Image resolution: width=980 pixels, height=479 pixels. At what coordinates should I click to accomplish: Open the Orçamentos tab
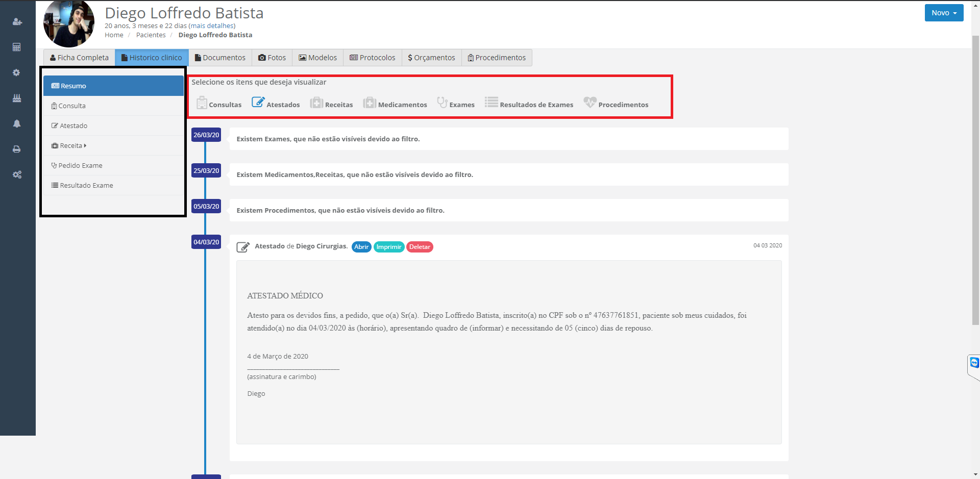[431, 58]
